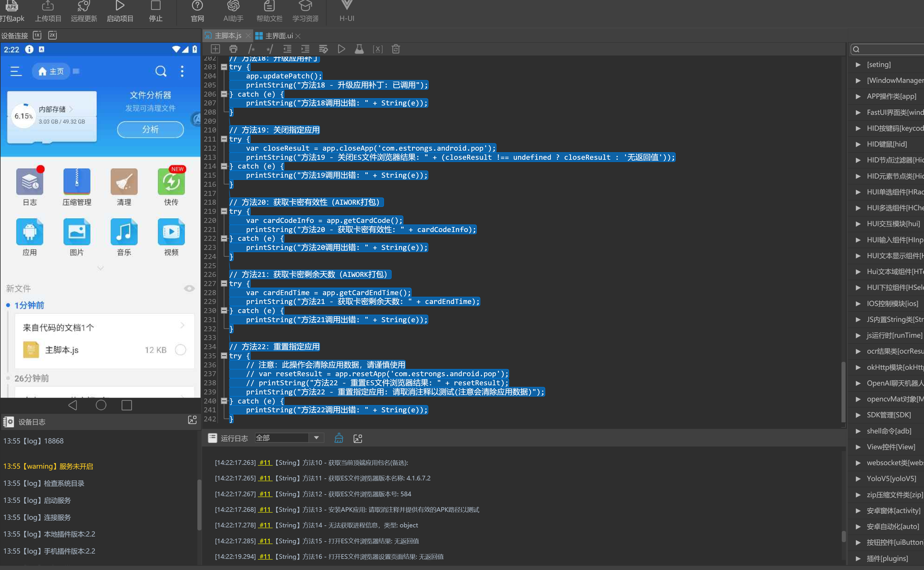Click the decrease indent toolbar icon
Viewport: 924px width, 570px height.
(x=287, y=49)
